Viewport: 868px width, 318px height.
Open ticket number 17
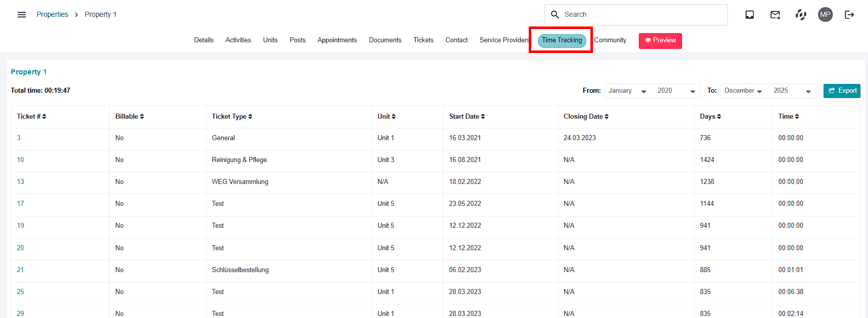tap(20, 204)
